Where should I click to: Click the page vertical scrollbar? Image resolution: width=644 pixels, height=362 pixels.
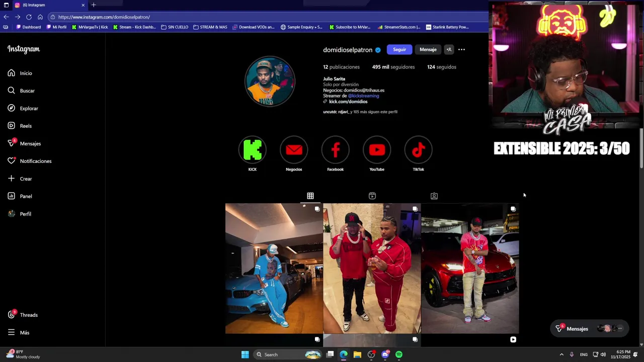pyautogui.click(x=641, y=148)
